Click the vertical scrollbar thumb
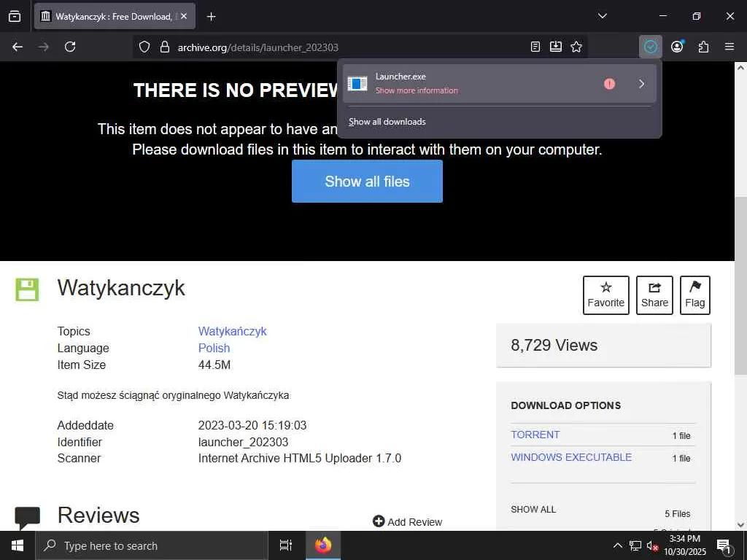747x560 pixels. click(x=740, y=285)
